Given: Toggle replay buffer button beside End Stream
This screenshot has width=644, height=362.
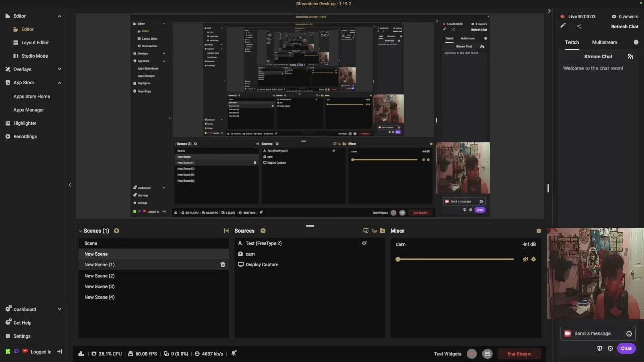Looking at the screenshot, I should 487,354.
